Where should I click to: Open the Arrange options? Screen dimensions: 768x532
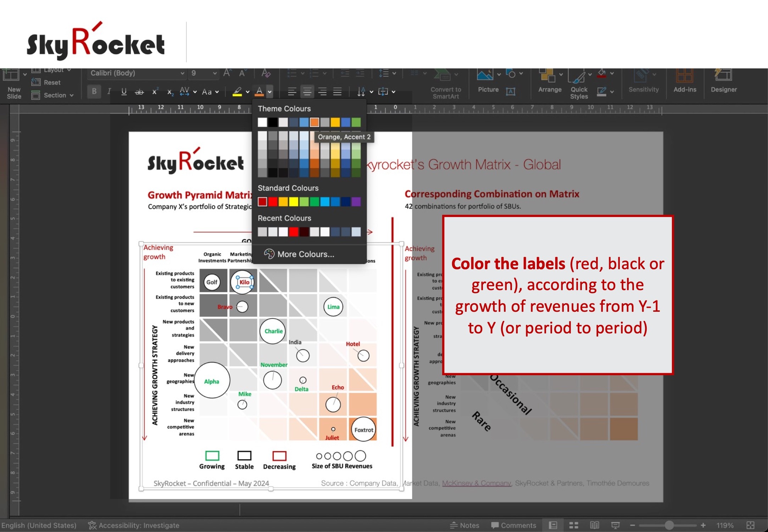point(550,81)
